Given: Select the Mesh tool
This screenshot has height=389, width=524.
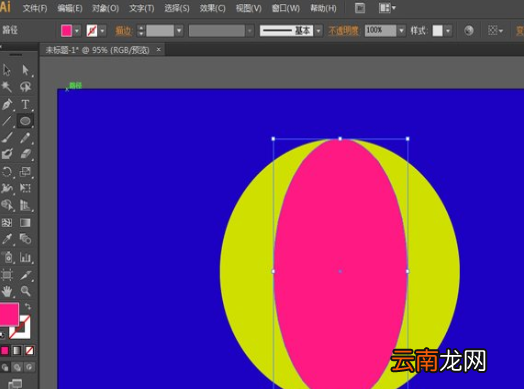Looking at the screenshot, I should pyautogui.click(x=7, y=223).
